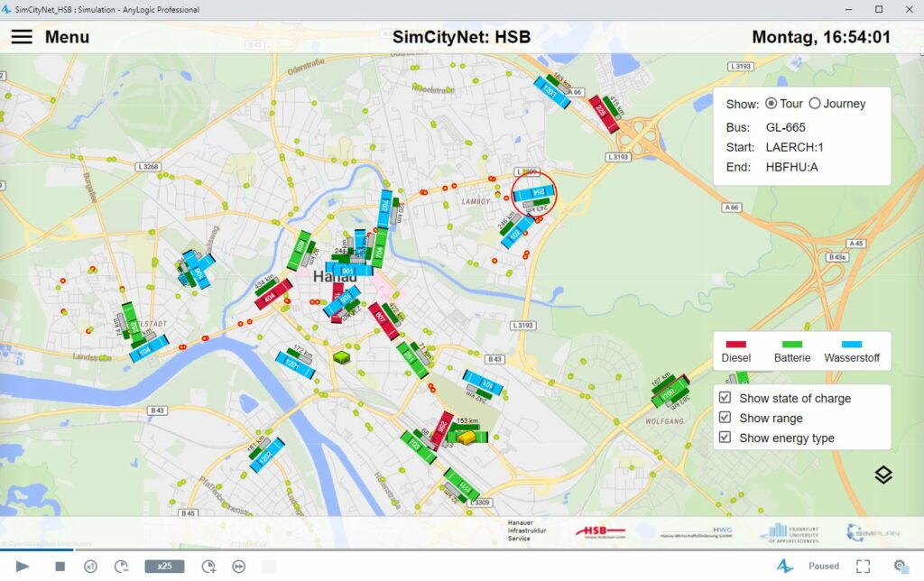This screenshot has width=924, height=581.
Task: Click the slow down simulation icon
Action: click(x=121, y=566)
